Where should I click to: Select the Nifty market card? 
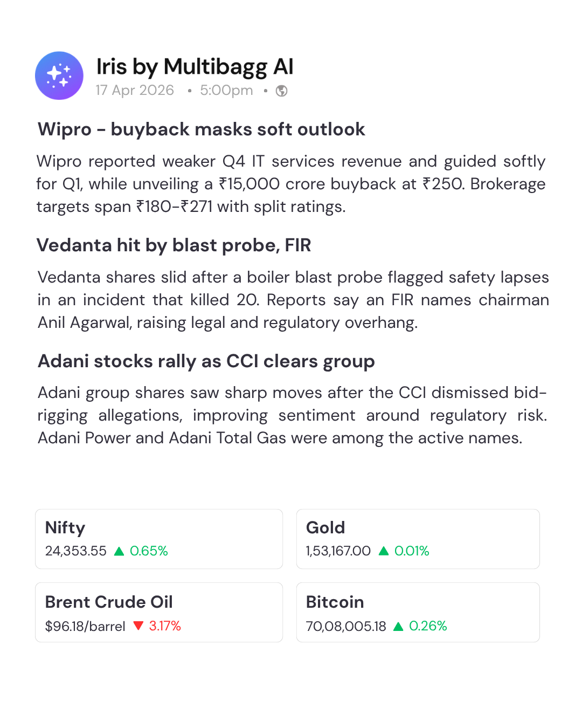click(x=159, y=539)
